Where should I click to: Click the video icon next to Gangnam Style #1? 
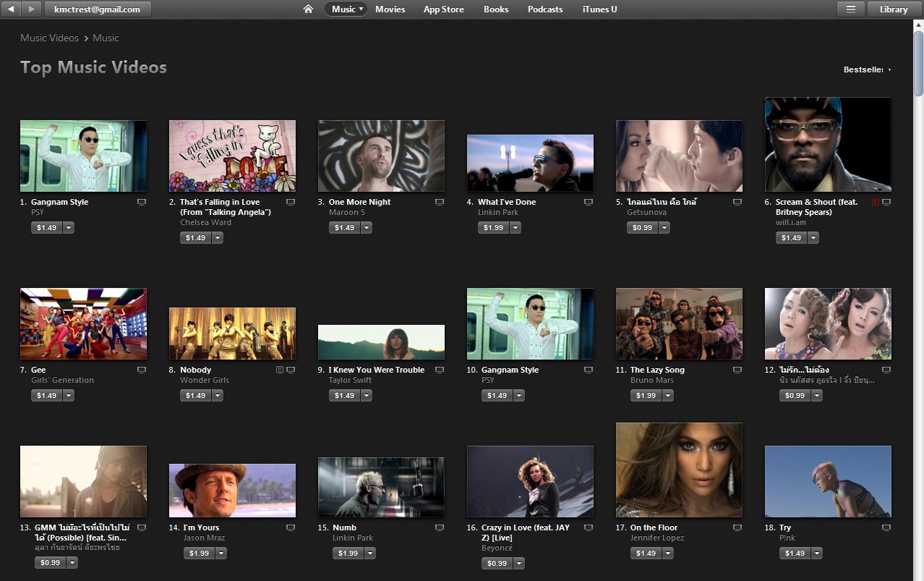tap(142, 202)
